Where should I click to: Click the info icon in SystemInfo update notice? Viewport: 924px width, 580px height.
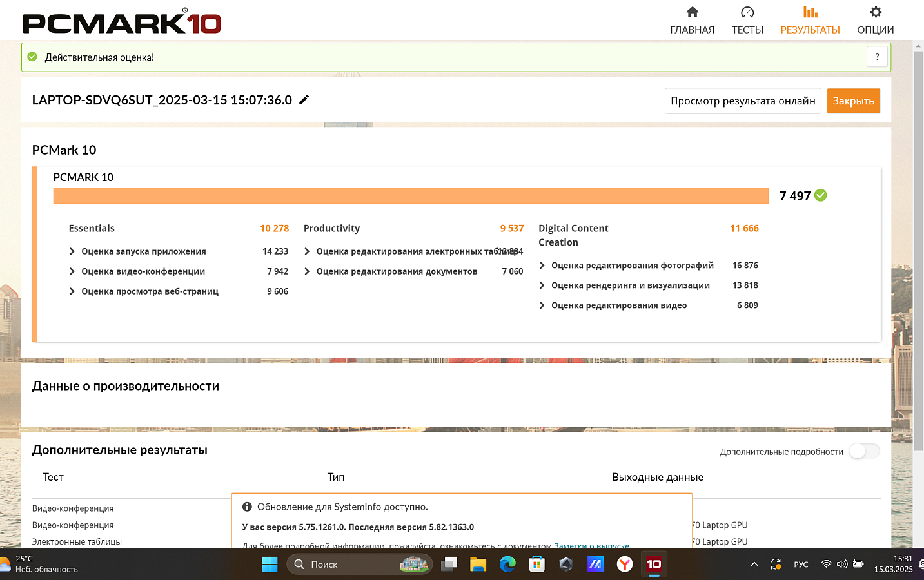click(x=247, y=507)
